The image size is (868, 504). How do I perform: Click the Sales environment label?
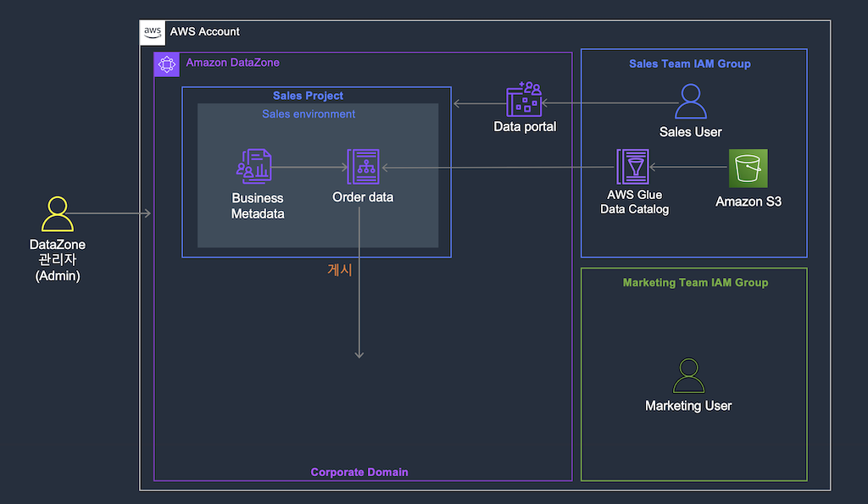[x=309, y=114]
